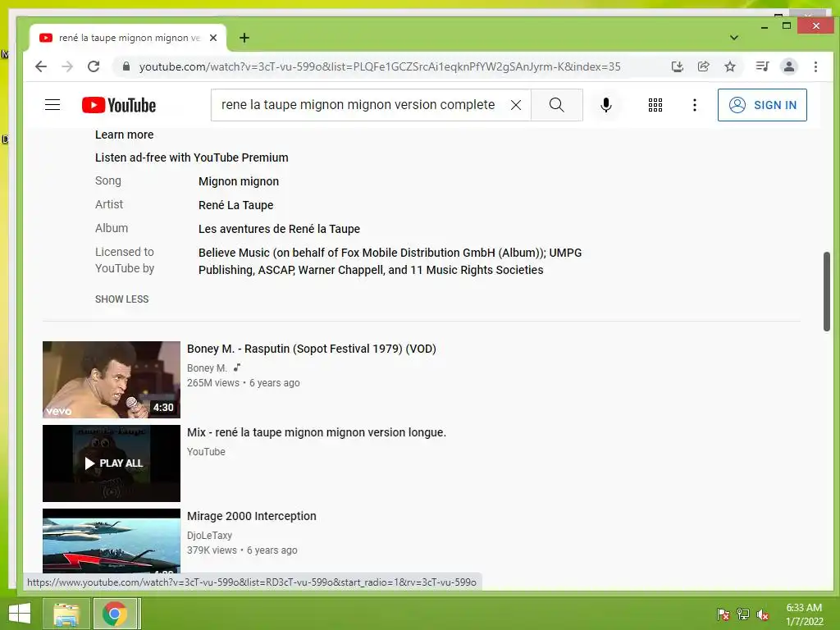Open Chrome three-dot menu
Screen dimensions: 840x630
[815, 66]
